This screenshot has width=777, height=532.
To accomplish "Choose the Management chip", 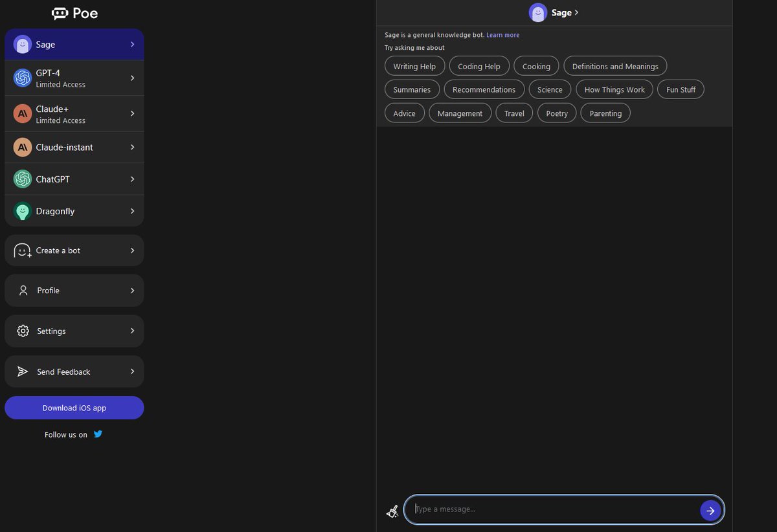I will coord(460,113).
